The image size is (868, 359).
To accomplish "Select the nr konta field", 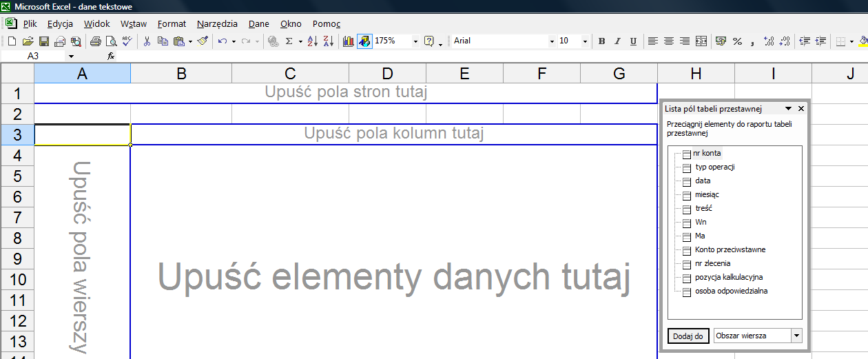I will pyautogui.click(x=707, y=153).
